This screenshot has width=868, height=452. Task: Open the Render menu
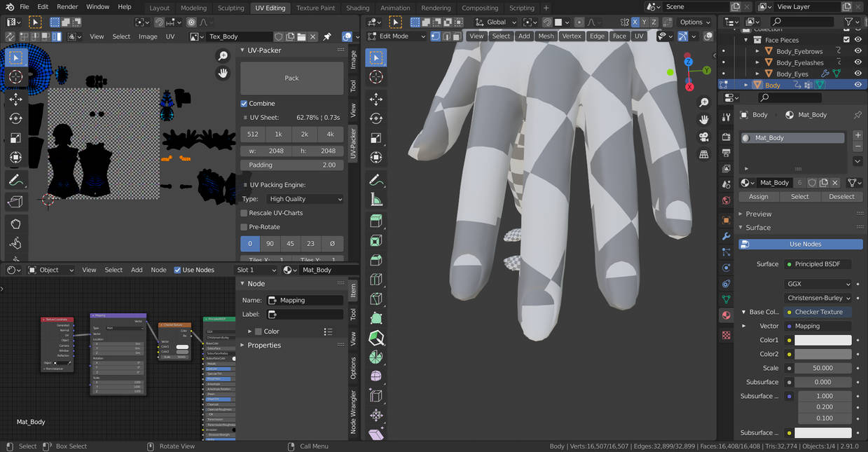tap(67, 7)
